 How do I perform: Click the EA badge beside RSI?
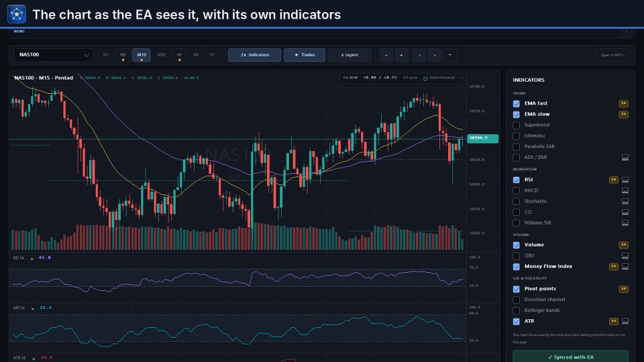tap(614, 180)
